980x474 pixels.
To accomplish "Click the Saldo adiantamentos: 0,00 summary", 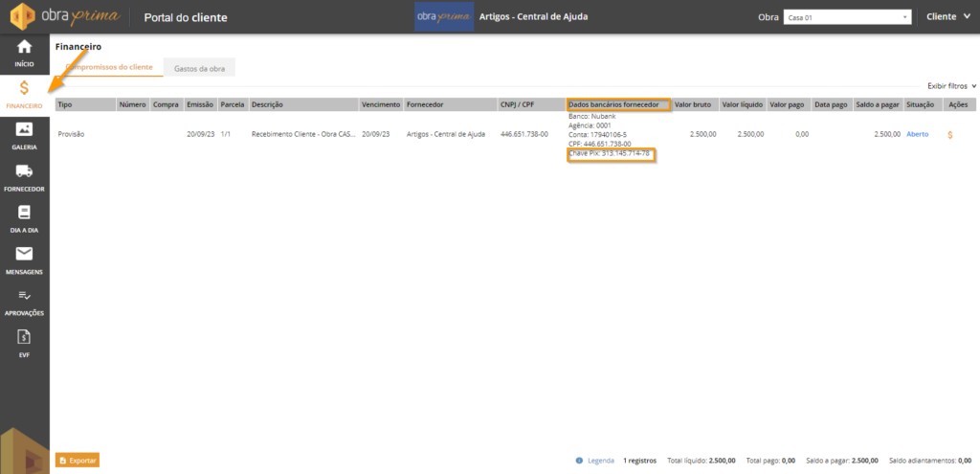I will click(x=930, y=461).
